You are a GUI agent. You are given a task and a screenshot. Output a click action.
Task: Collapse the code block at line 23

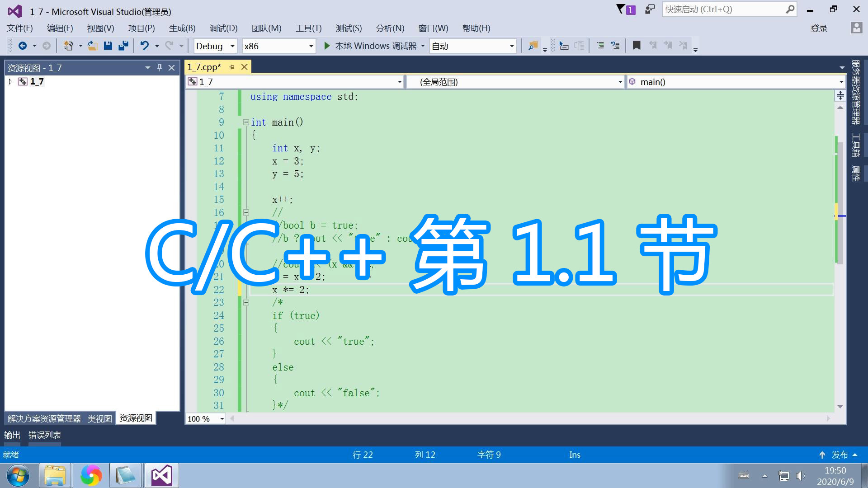pos(246,302)
